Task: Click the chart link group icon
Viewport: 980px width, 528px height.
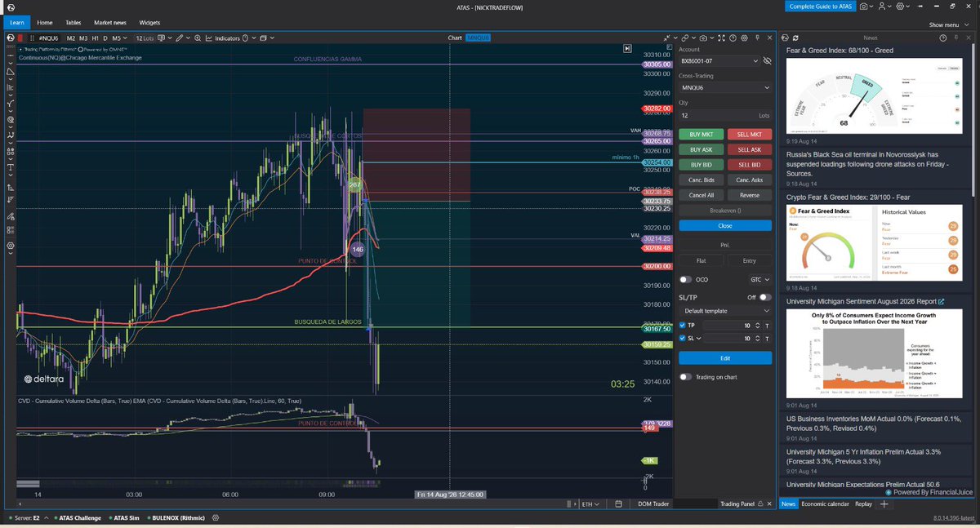Action: point(685,38)
